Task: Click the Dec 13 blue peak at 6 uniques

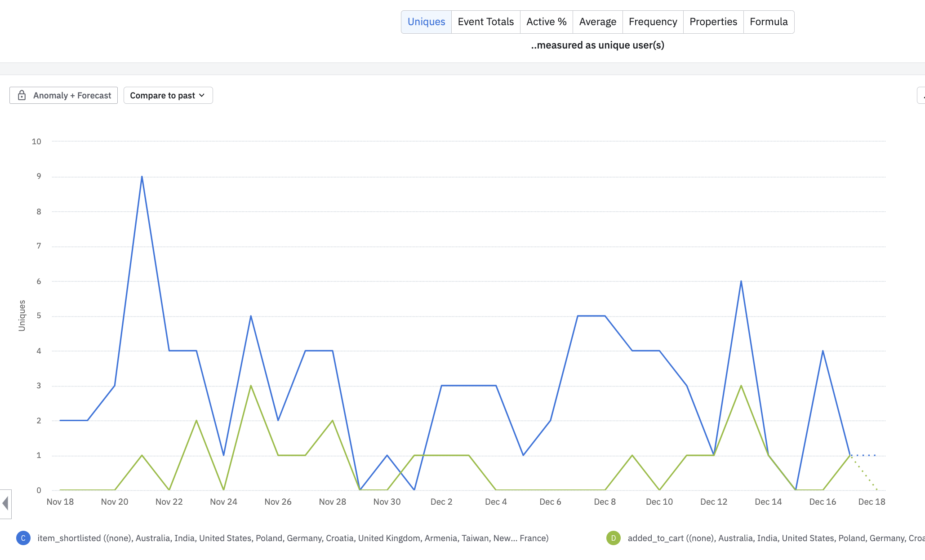Action: [741, 281]
